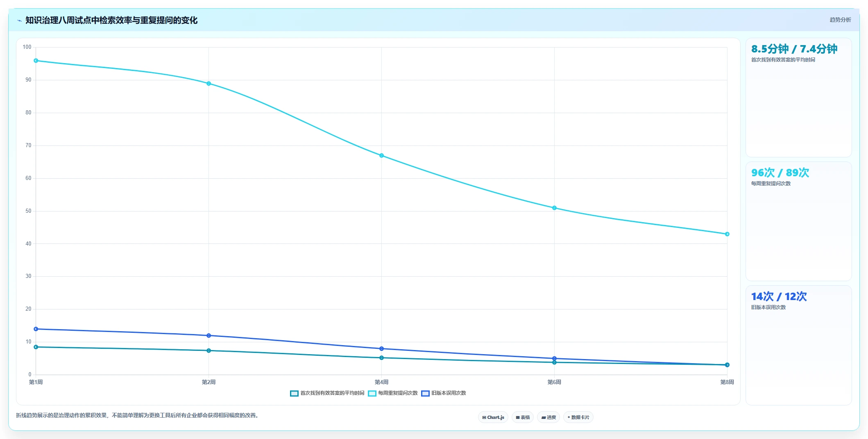Screen dimensions: 868x439
Task: Click the legend swatch for 旧版本误用次数
Action: point(425,394)
